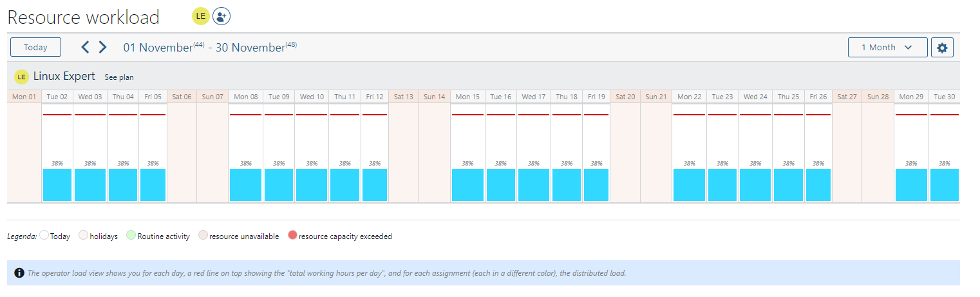Click the Today legend circle
The height and width of the screenshot is (297, 980).
click(44, 236)
